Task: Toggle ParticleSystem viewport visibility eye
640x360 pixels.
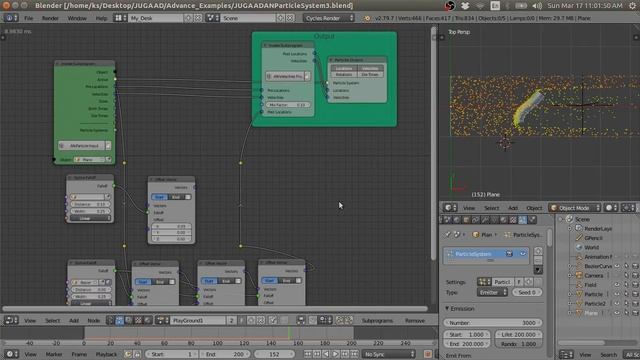Action: [522, 254]
